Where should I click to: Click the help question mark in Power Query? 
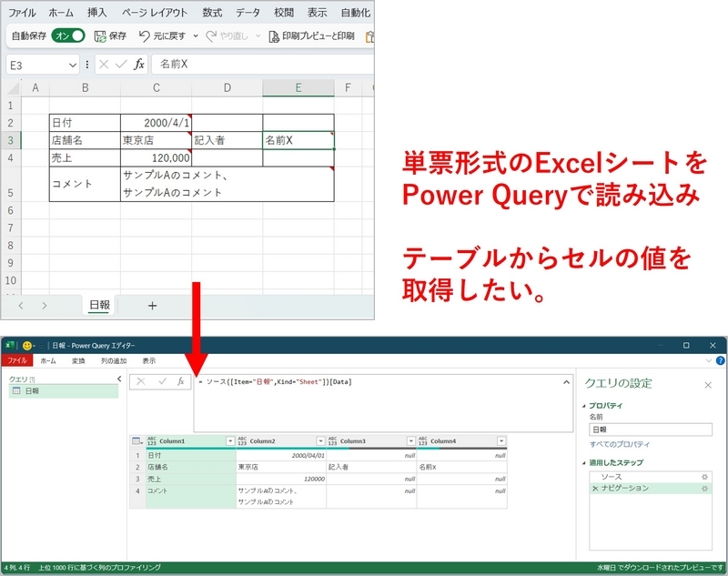(720, 360)
